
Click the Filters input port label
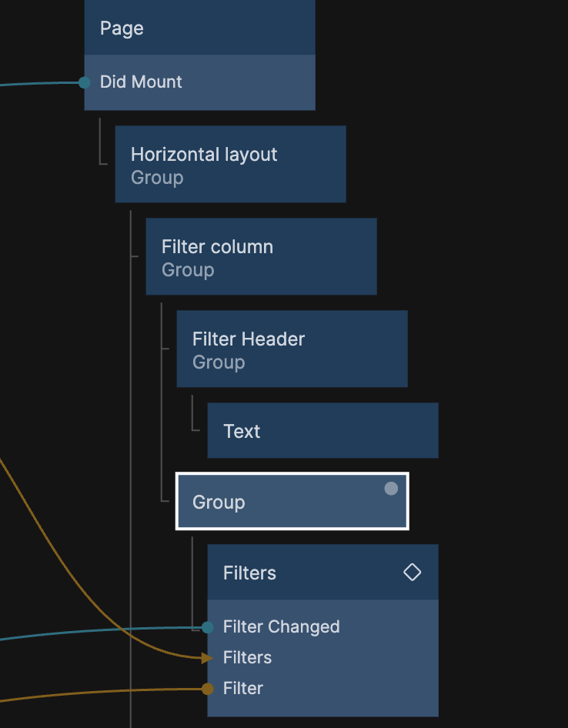point(248,658)
